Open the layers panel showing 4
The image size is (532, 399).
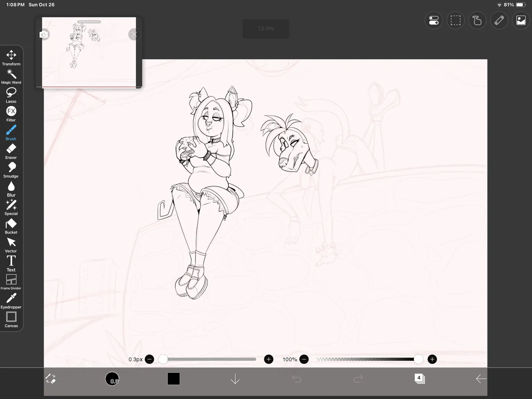tap(419, 379)
